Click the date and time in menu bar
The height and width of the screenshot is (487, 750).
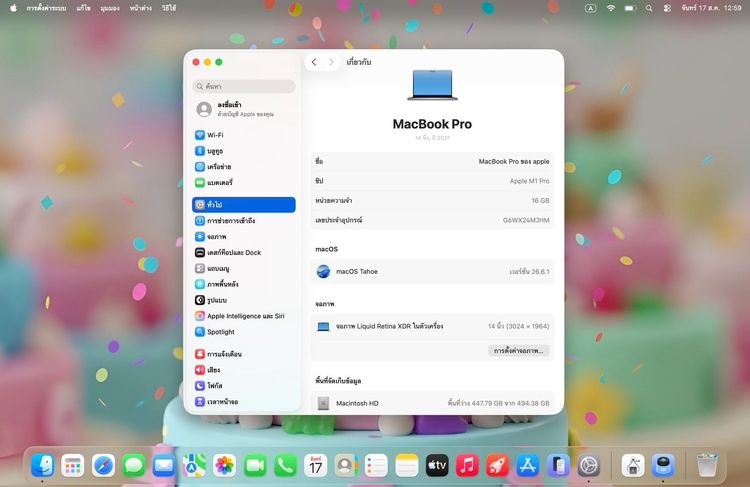pyautogui.click(x=711, y=8)
